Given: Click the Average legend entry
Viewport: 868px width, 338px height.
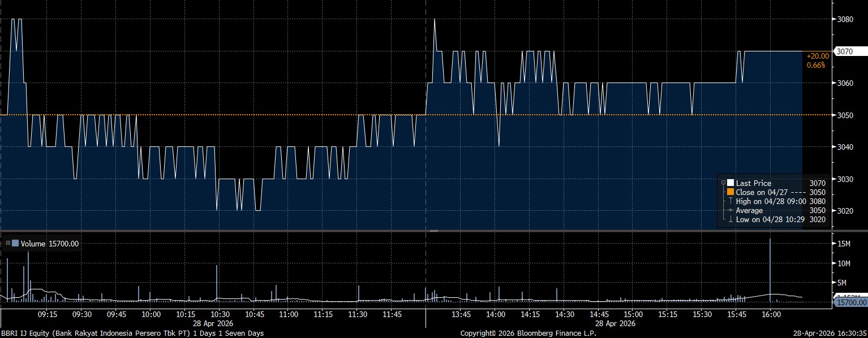Looking at the screenshot, I should tap(749, 211).
